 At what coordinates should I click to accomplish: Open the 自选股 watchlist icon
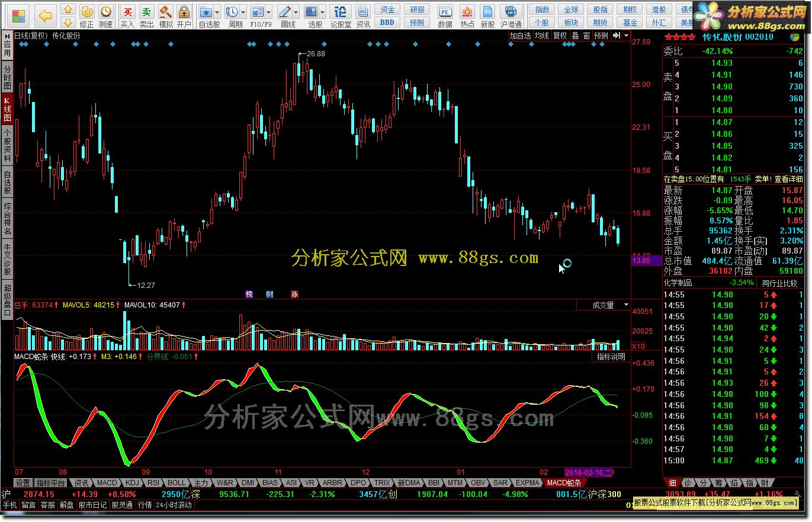[206, 12]
